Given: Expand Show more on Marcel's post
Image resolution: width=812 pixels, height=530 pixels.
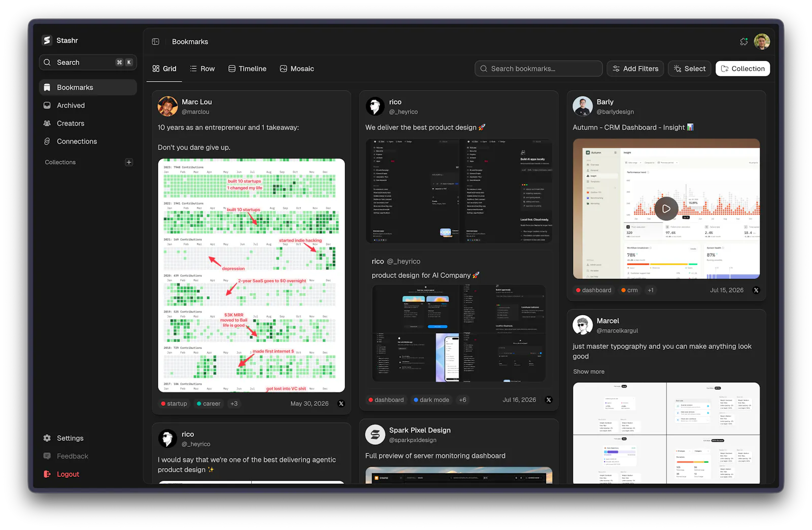Looking at the screenshot, I should [589, 372].
